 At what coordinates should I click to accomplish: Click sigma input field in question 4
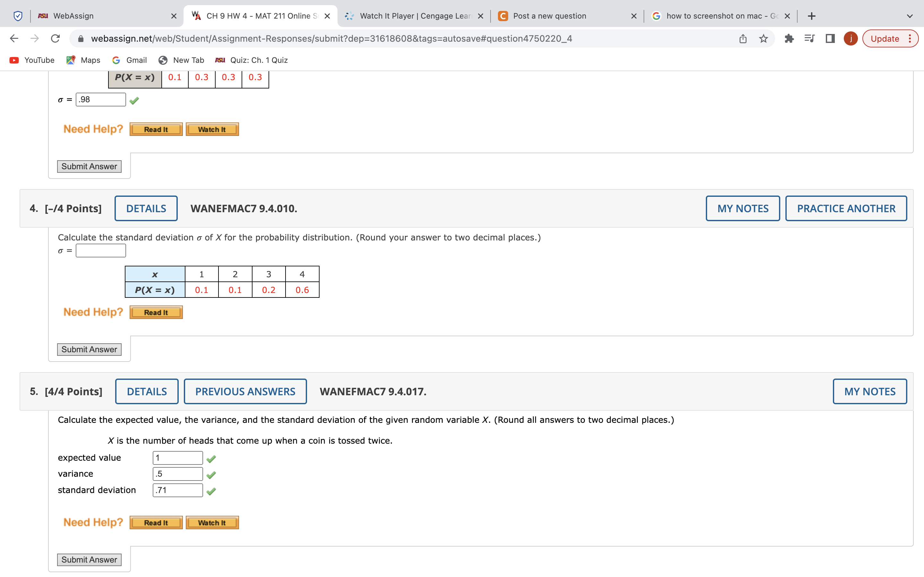[101, 251]
